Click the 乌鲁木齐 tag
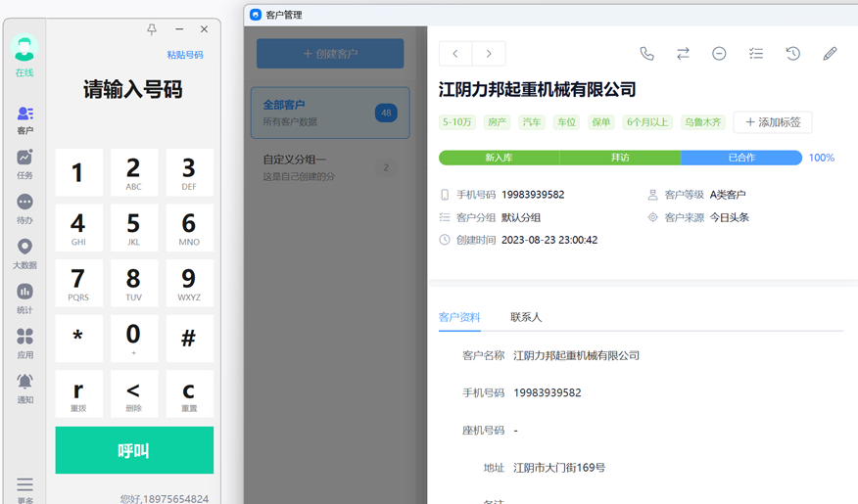This screenshot has height=504, width=858. click(702, 122)
